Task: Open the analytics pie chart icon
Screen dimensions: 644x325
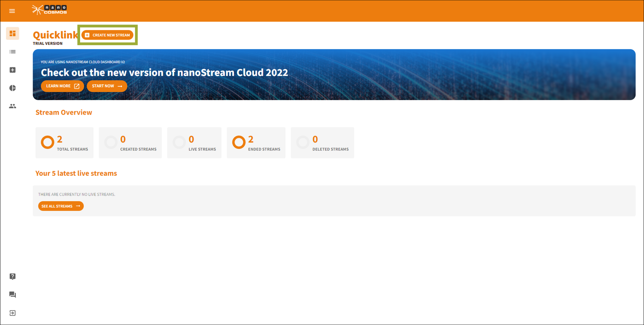Action: [12, 88]
